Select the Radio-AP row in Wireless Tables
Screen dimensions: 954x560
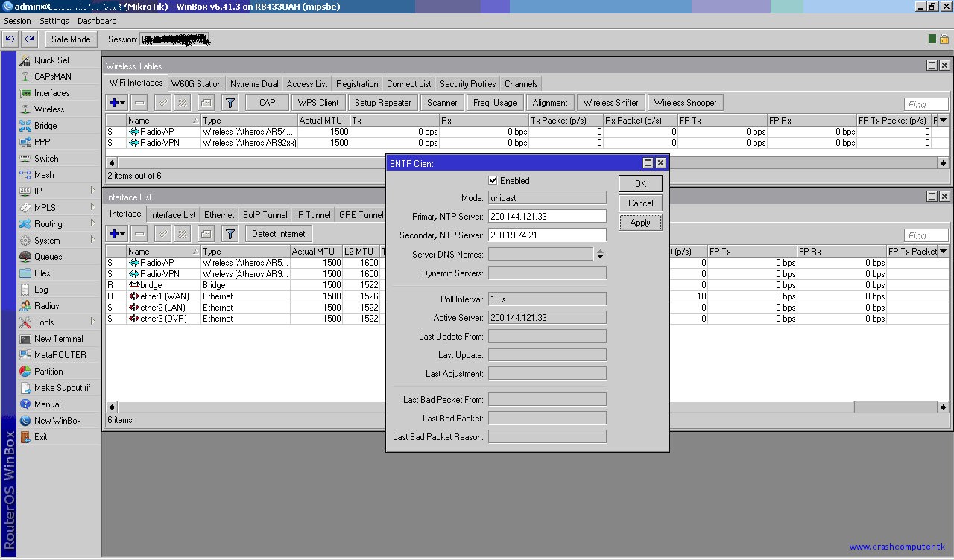[528, 132]
